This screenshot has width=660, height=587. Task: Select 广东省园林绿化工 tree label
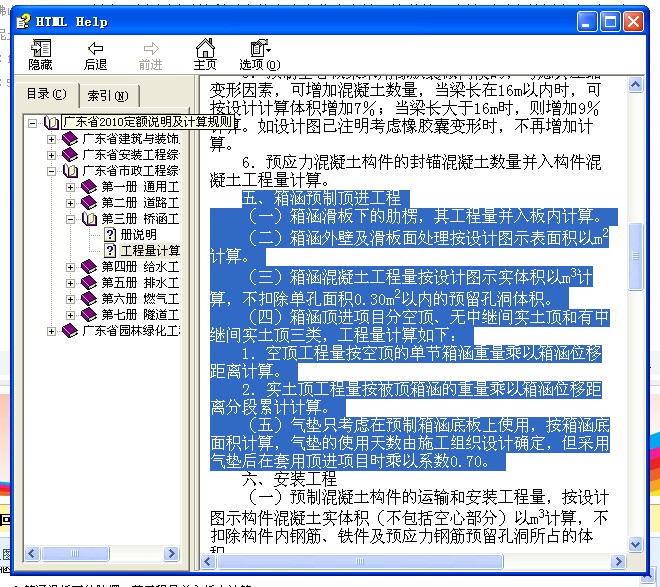tap(131, 330)
